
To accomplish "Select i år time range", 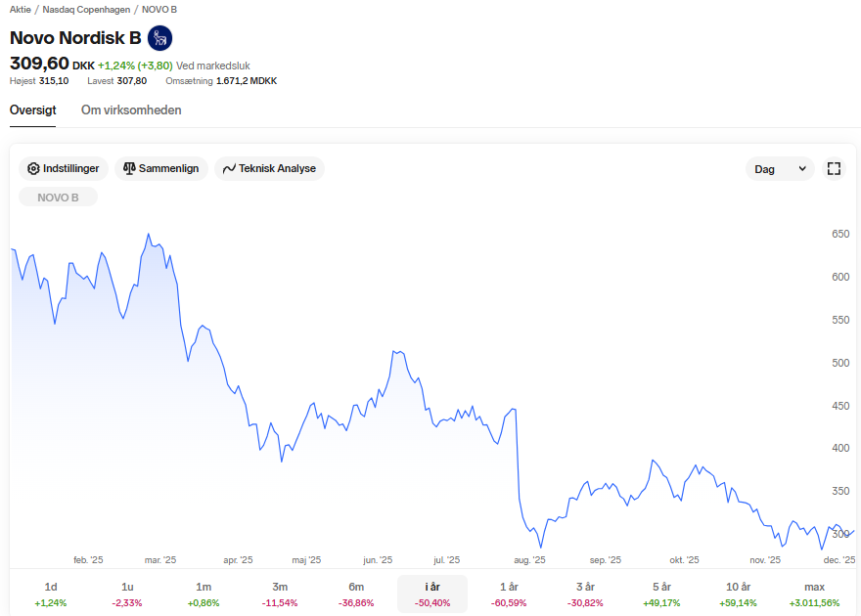I will tap(432, 594).
